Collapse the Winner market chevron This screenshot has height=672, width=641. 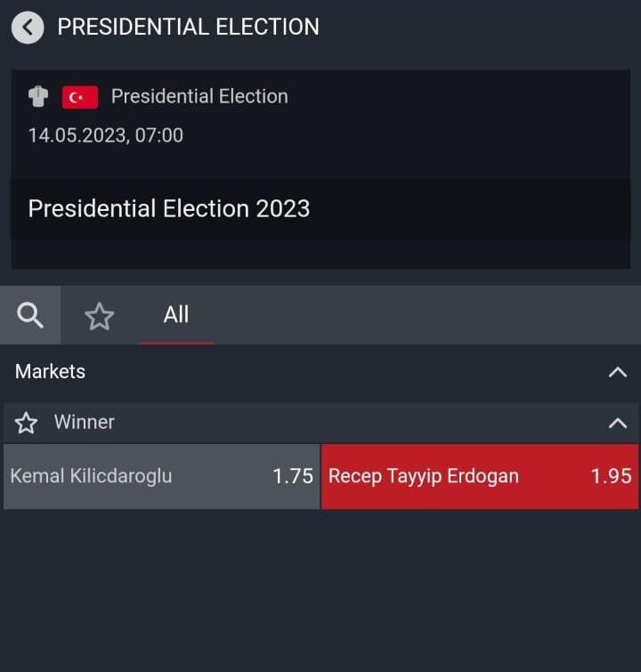click(x=617, y=423)
